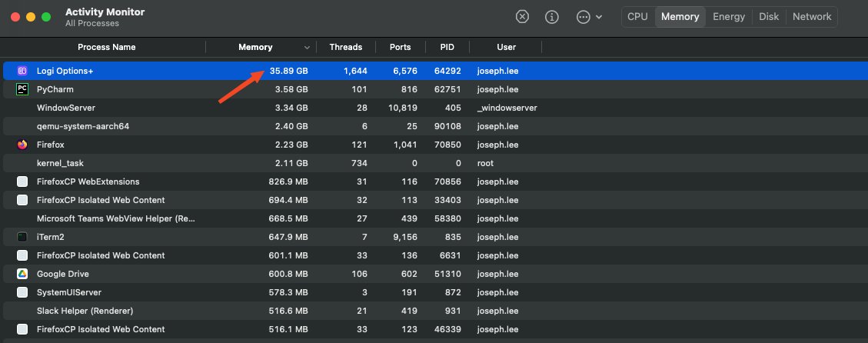Screen dimensions: 868x343
Task: Switch to the Energy tab
Action: point(729,17)
